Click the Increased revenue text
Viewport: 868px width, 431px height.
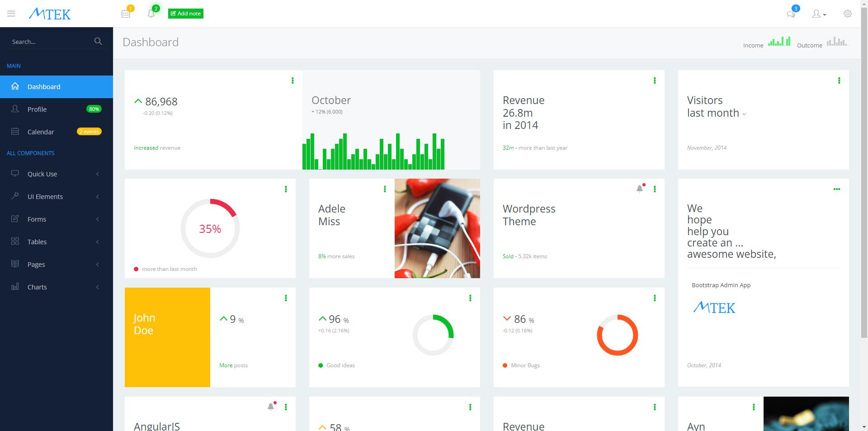tap(157, 148)
